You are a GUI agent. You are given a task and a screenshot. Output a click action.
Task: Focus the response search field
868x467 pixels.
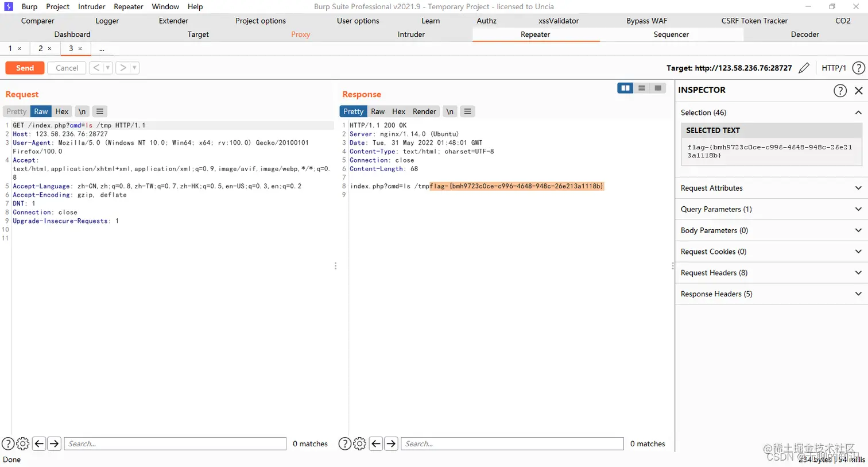point(512,443)
